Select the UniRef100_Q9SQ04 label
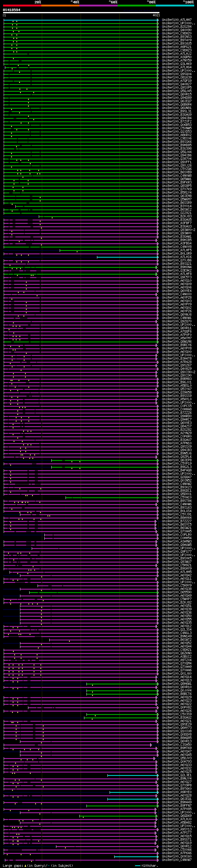This screenshot has height=868, width=197. (176, 74)
